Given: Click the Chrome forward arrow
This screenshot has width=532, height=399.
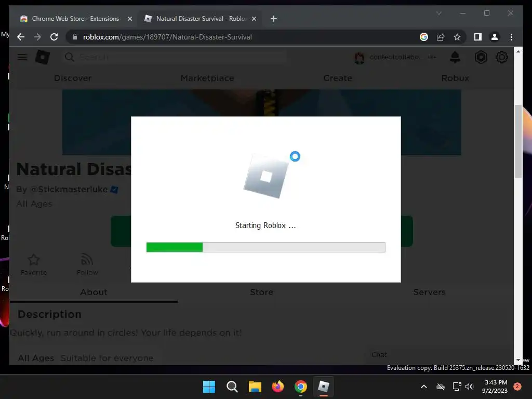Looking at the screenshot, I should coord(37,37).
